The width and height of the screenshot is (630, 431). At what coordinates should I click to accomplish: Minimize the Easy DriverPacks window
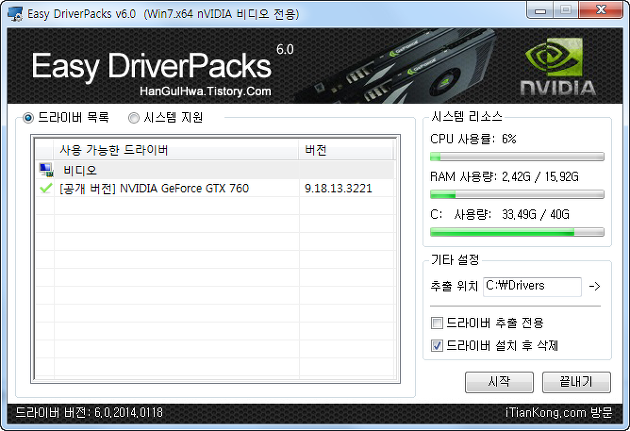pos(540,10)
